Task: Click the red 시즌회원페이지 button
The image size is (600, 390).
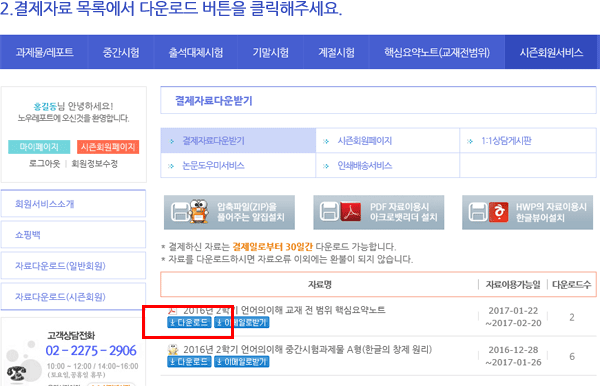Action: click(x=108, y=147)
